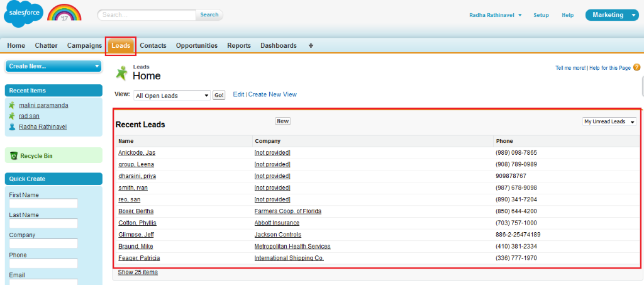Click the Salesforce cloud logo
The image size is (644, 285).
(x=23, y=14)
